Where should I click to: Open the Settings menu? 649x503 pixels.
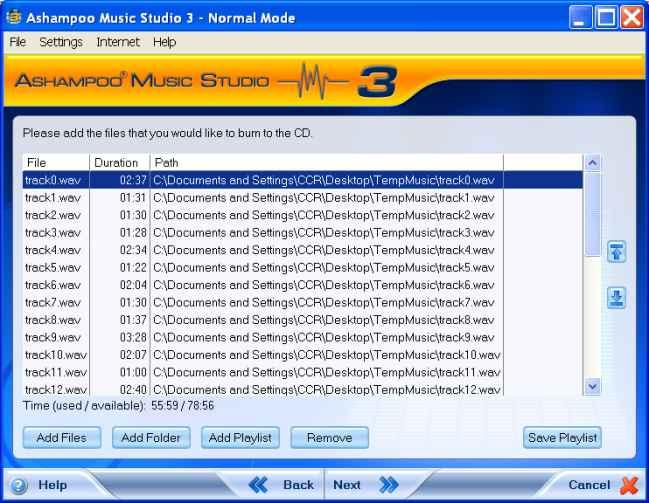pyautogui.click(x=61, y=42)
